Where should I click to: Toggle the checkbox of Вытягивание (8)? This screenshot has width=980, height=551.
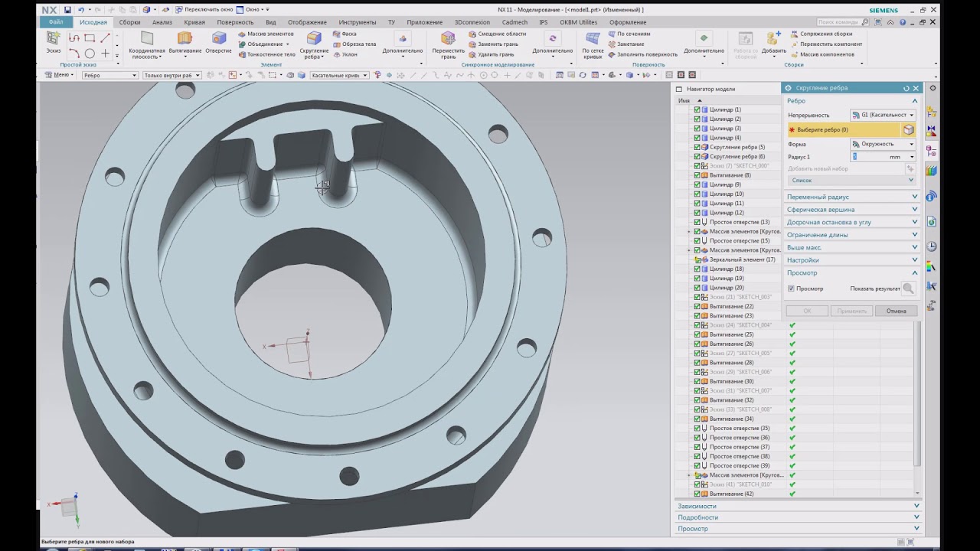[697, 175]
